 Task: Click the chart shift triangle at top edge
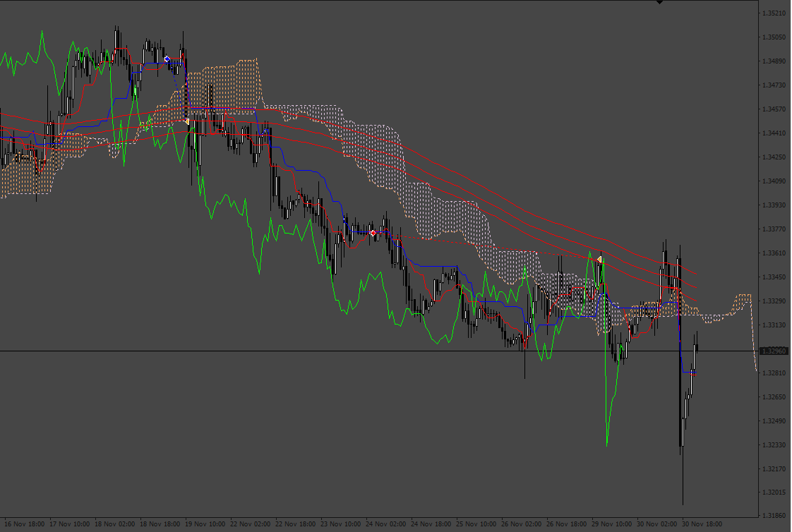659,3
